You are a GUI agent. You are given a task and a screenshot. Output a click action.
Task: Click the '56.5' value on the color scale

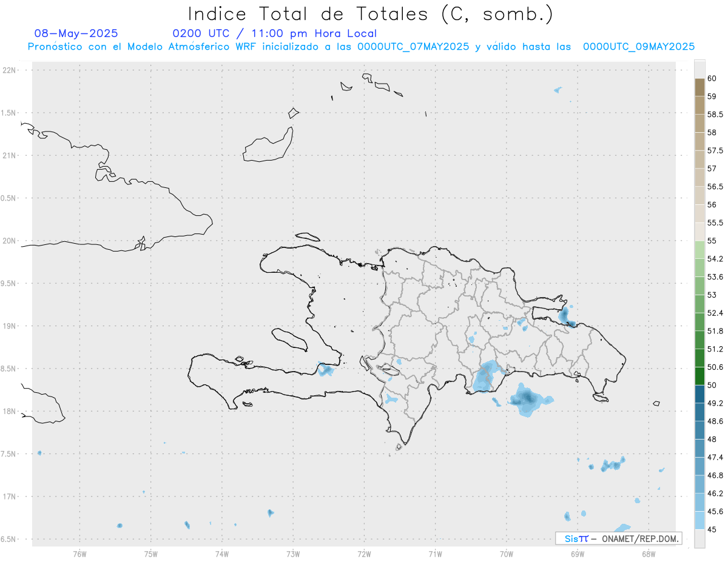[715, 187]
